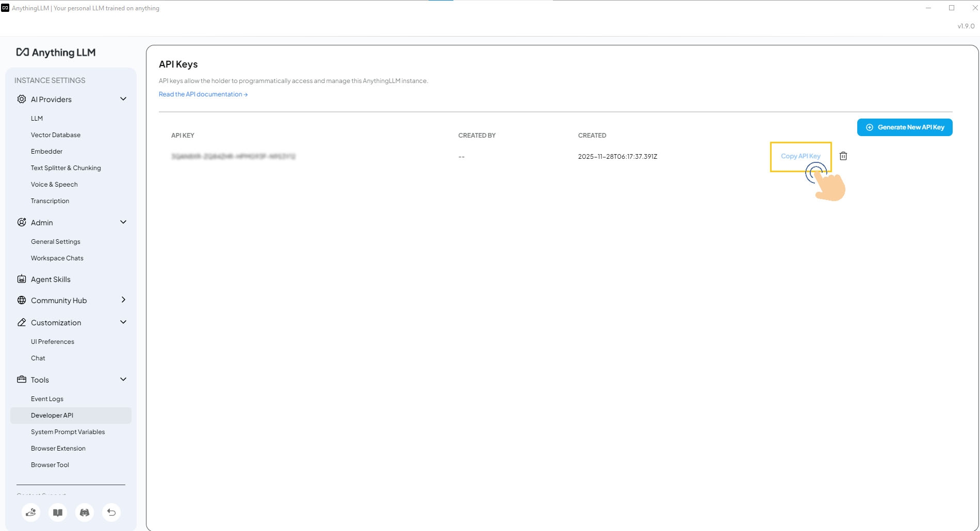Click the Community Hub globe icon

point(21,300)
